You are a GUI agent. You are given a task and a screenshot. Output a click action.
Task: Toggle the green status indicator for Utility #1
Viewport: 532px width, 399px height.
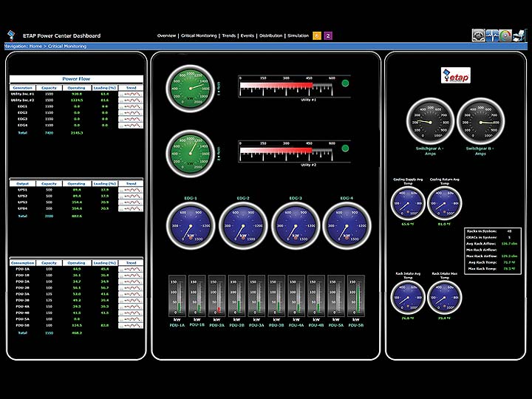pos(345,83)
